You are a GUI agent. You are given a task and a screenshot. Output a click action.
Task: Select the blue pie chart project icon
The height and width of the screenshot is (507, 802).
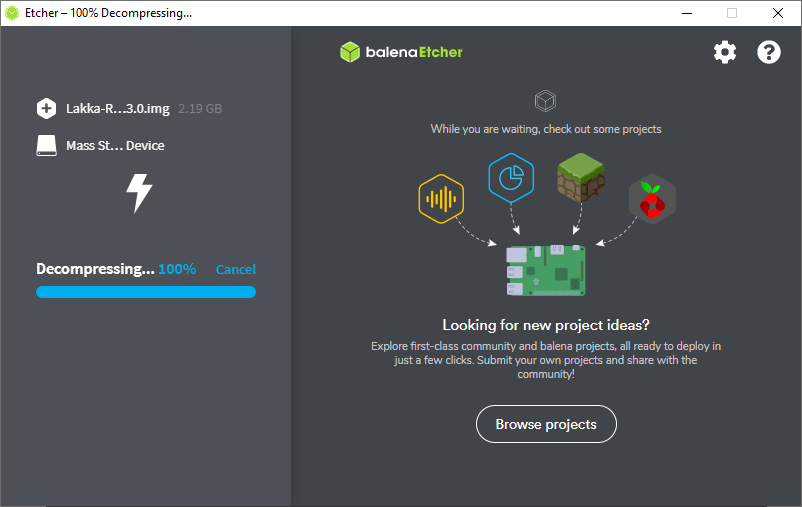click(x=511, y=178)
